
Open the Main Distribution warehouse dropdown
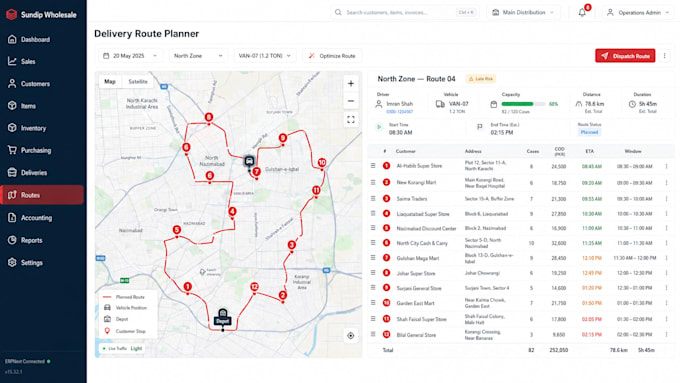click(523, 13)
